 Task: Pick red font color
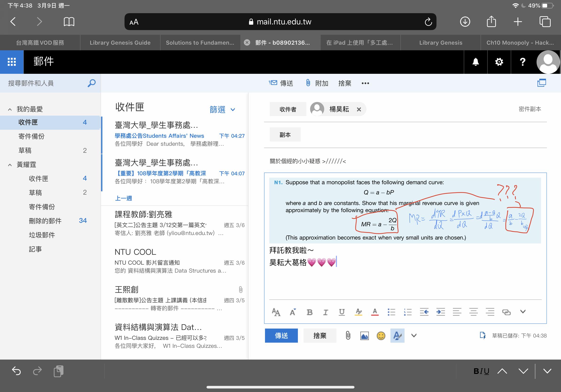click(375, 312)
